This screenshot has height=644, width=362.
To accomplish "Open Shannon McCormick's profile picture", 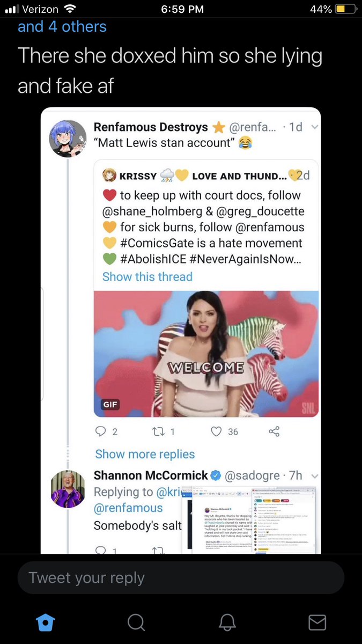I will tap(68, 489).
